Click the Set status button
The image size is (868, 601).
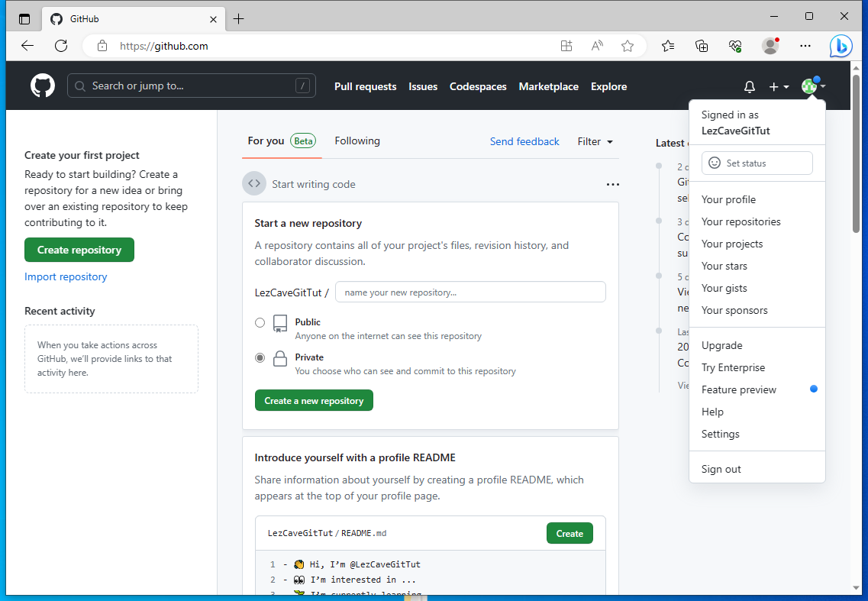757,163
